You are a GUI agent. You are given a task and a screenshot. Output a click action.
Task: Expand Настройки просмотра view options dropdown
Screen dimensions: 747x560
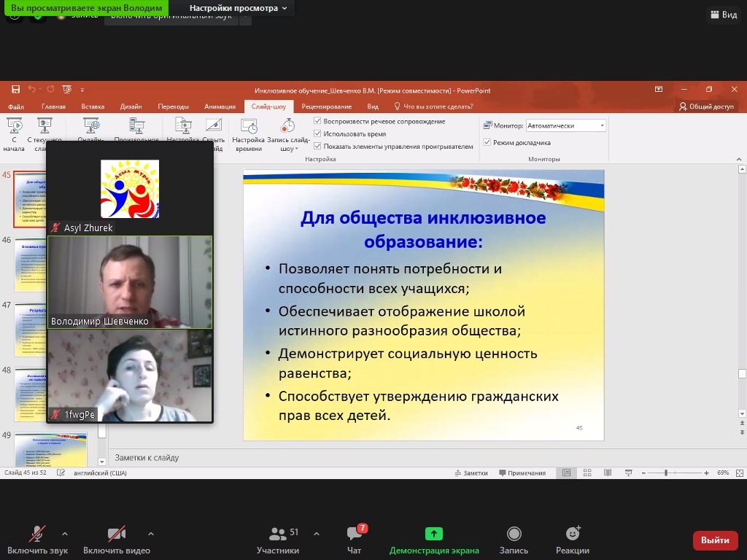pyautogui.click(x=238, y=8)
